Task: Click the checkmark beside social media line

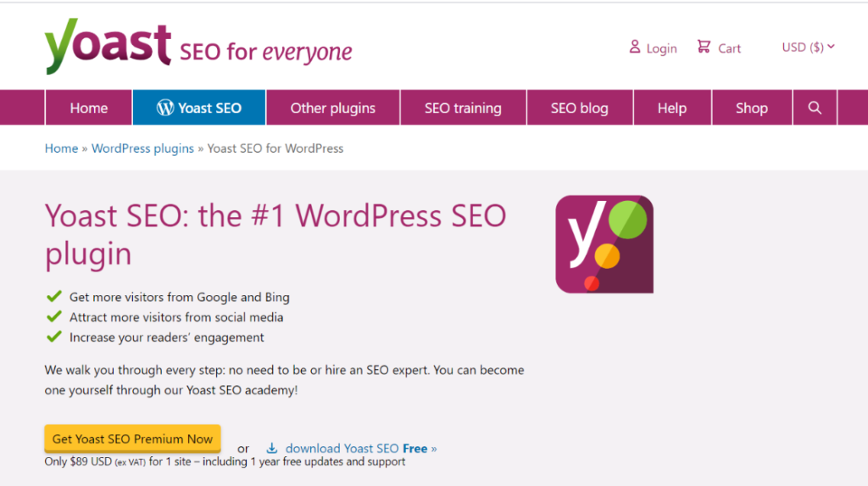Action: 54,316
